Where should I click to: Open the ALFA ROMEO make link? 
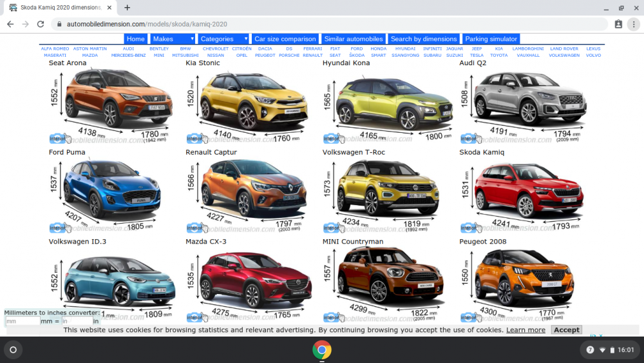(55, 48)
